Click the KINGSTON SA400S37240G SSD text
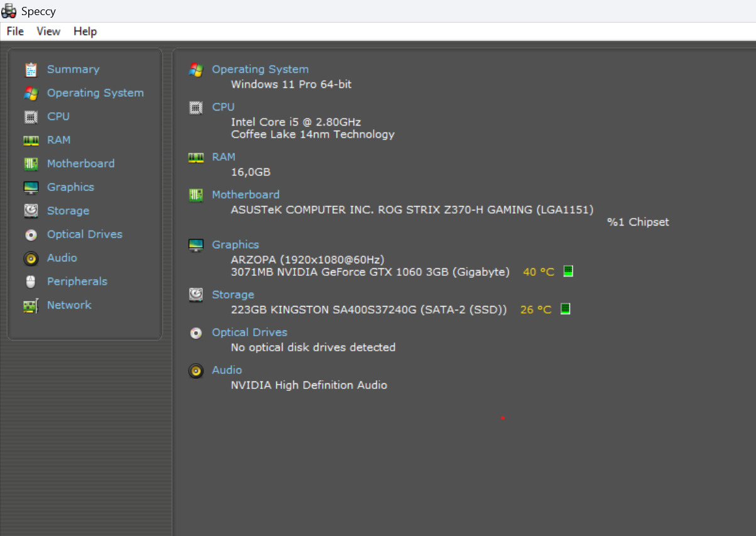The height and width of the screenshot is (536, 756). [x=369, y=310]
